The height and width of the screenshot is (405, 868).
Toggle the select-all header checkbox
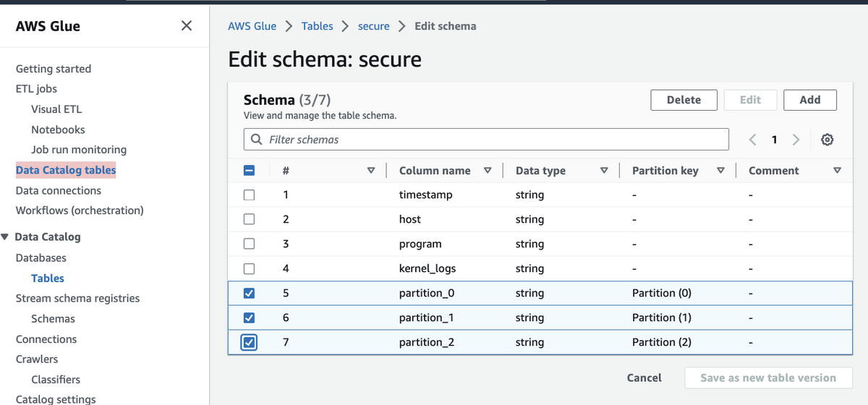pos(249,171)
